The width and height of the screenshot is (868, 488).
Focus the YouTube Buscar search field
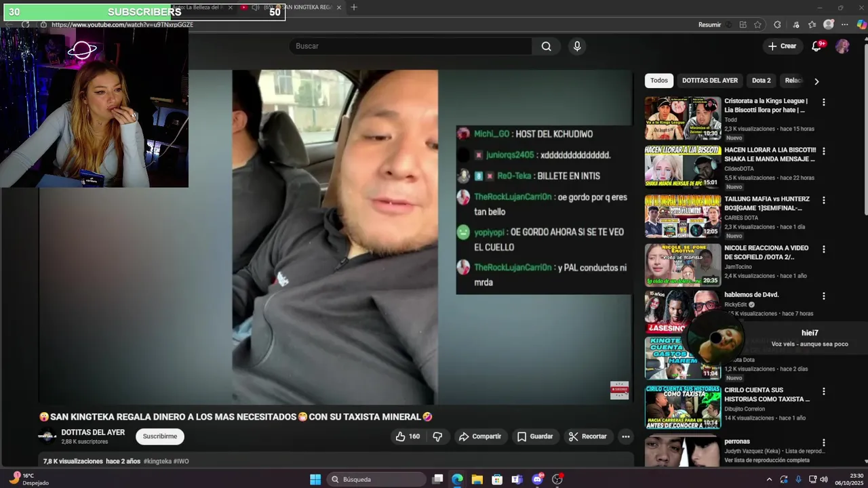coord(411,46)
